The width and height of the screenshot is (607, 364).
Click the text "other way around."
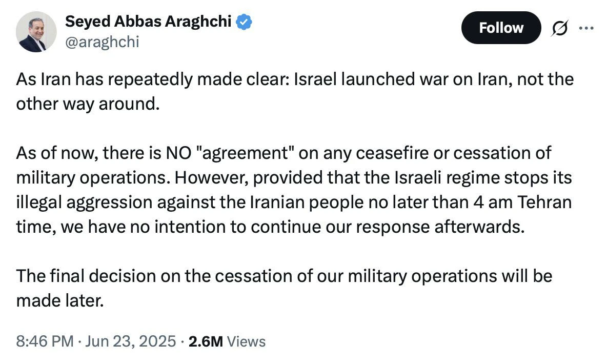[x=85, y=104]
